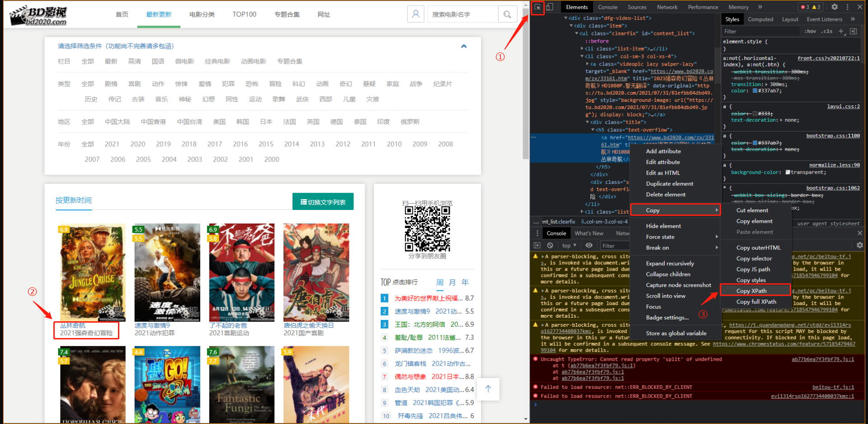Click the magnifier search icon
The height and width of the screenshot is (424, 868).
tap(507, 14)
